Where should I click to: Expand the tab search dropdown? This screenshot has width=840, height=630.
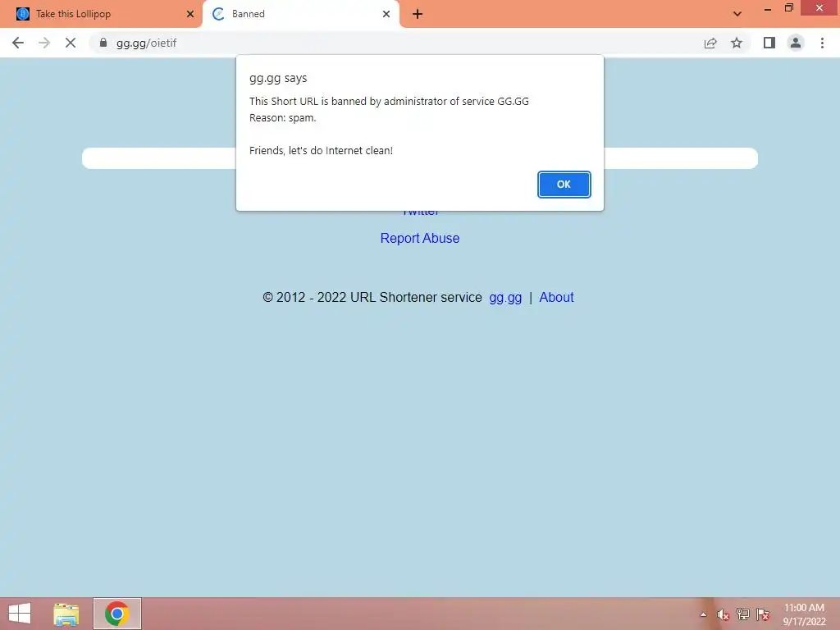point(737,14)
